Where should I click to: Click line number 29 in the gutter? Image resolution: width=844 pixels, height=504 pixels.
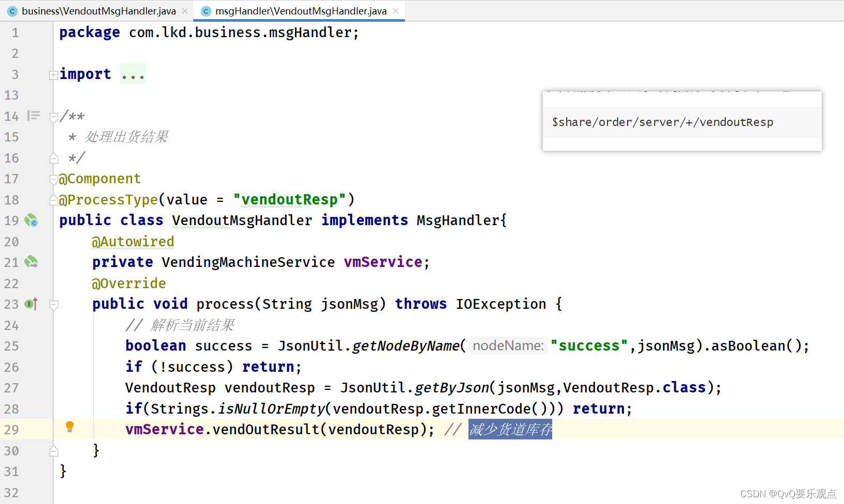click(11, 430)
